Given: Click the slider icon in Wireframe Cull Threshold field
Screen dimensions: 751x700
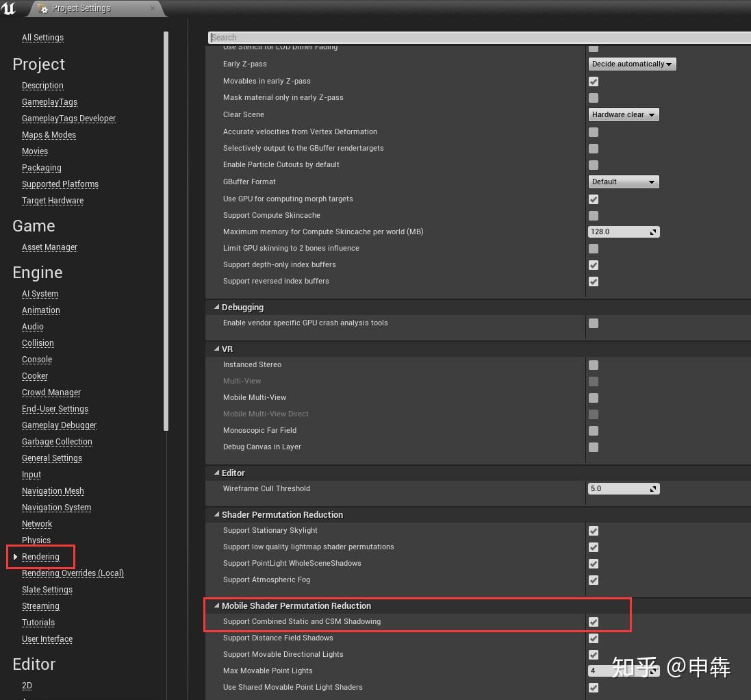Looking at the screenshot, I should click(x=653, y=488).
